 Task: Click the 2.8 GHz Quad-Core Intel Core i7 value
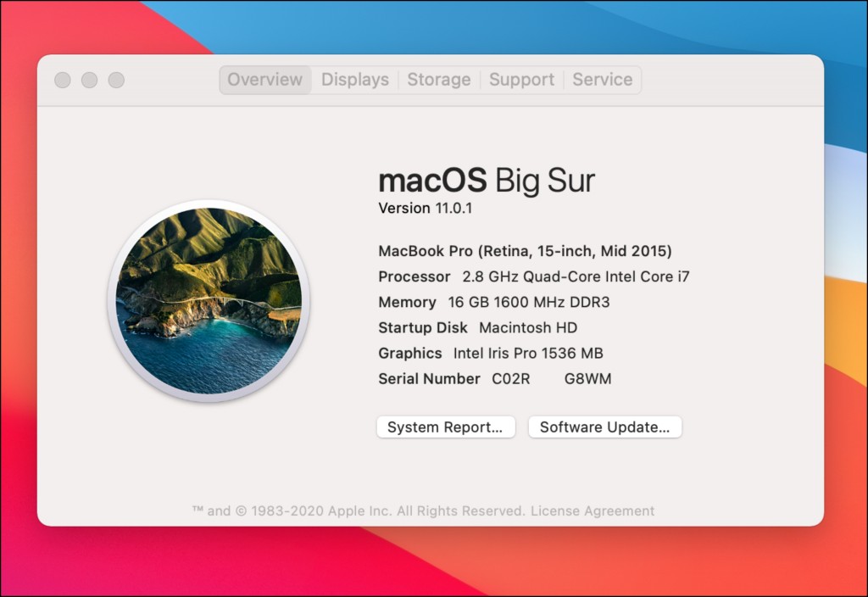pos(576,276)
